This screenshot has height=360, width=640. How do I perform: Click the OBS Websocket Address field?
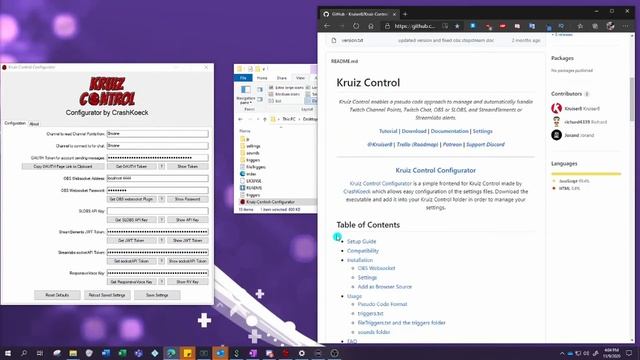158,178
